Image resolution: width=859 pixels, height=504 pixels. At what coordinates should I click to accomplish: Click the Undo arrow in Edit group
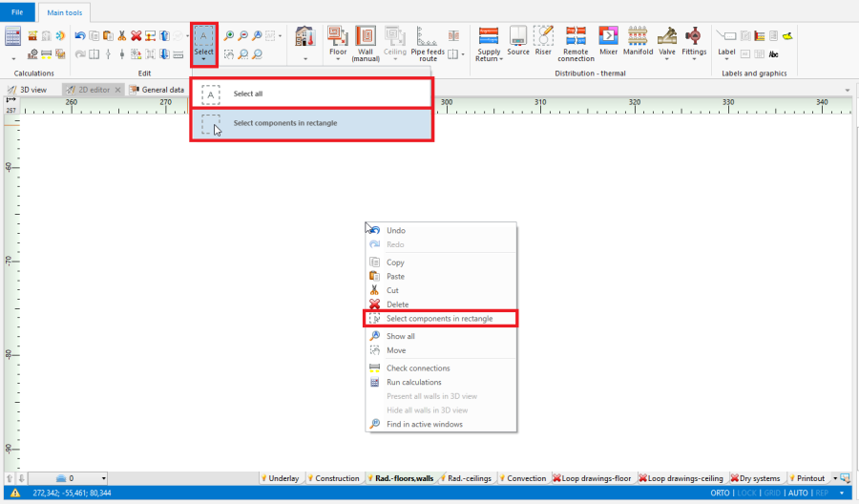pos(79,35)
